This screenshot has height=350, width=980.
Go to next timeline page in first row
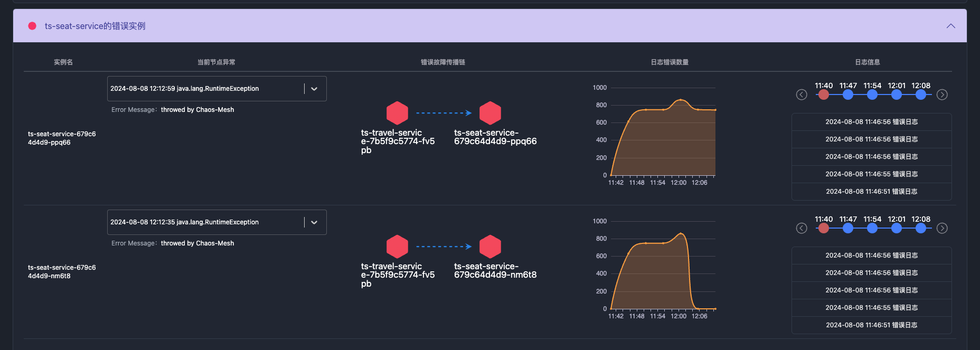click(942, 94)
